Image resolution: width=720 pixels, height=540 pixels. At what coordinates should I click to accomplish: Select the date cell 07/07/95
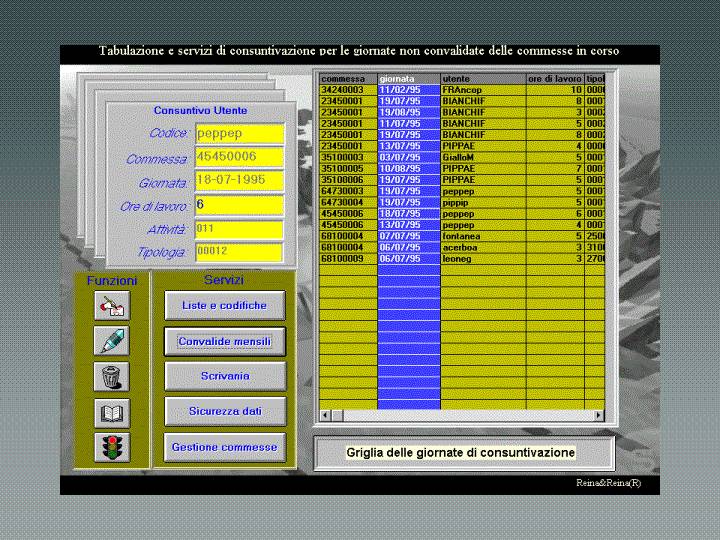409,236
